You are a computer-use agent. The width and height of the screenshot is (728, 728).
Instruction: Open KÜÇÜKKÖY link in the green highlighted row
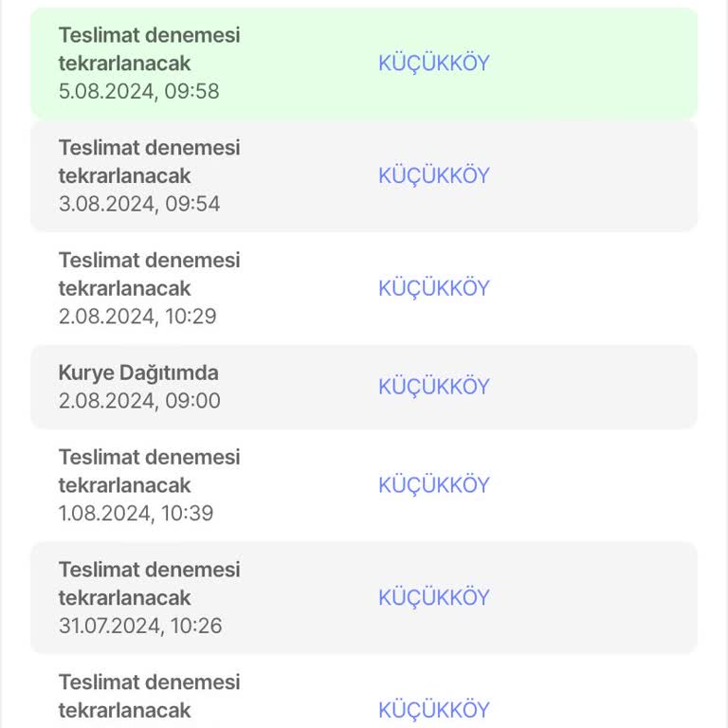(x=433, y=64)
